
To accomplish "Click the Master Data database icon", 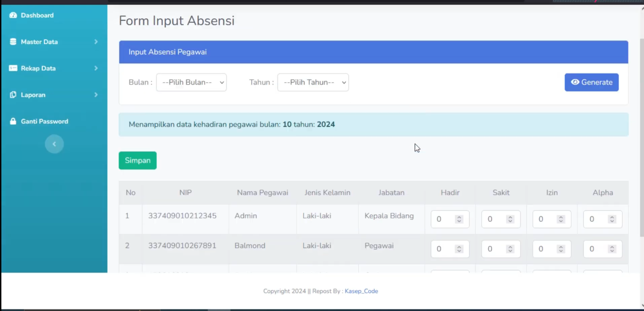I will pyautogui.click(x=13, y=42).
